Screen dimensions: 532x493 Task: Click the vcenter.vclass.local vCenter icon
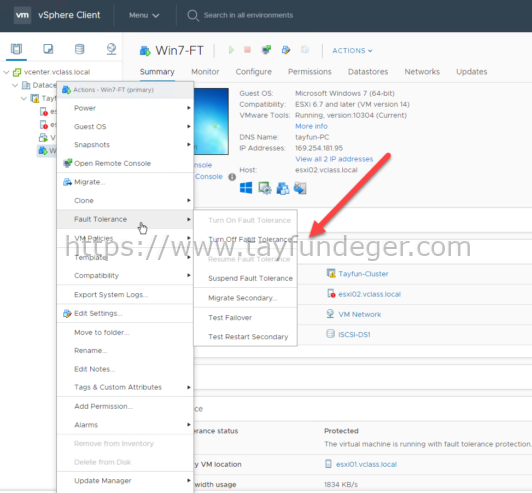(x=17, y=72)
